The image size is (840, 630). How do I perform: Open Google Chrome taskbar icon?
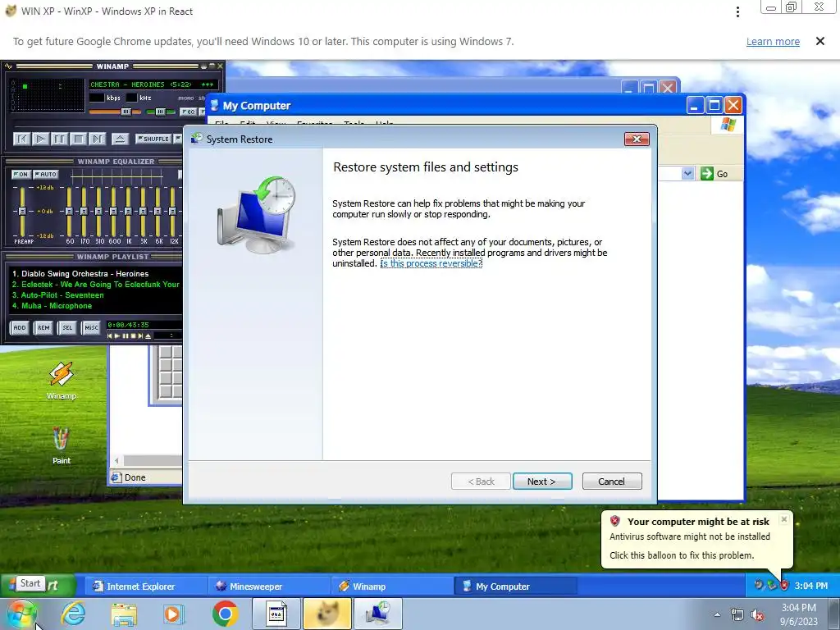coord(225,614)
